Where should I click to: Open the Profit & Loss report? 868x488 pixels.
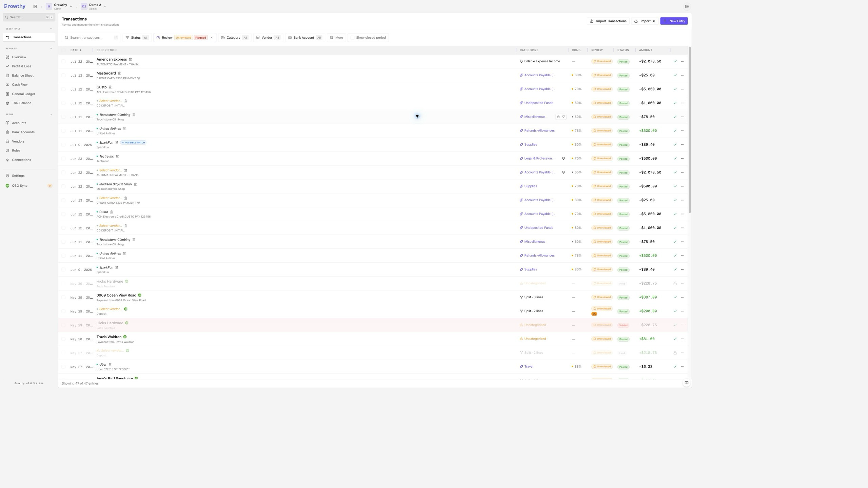click(x=29, y=66)
